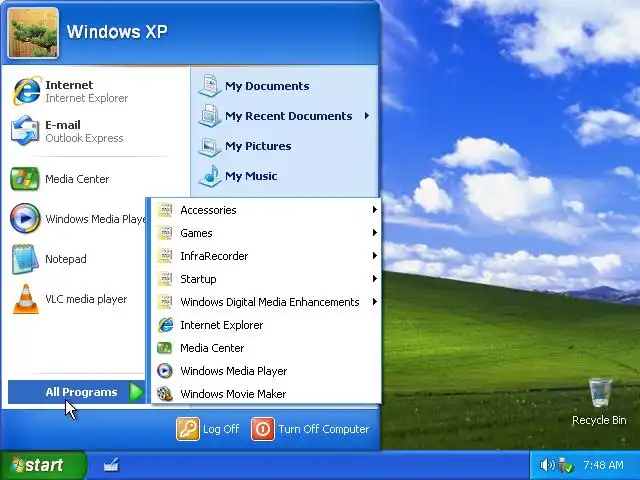
Task: Click the Internet Explorer icon in All Programs
Action: tap(165, 325)
